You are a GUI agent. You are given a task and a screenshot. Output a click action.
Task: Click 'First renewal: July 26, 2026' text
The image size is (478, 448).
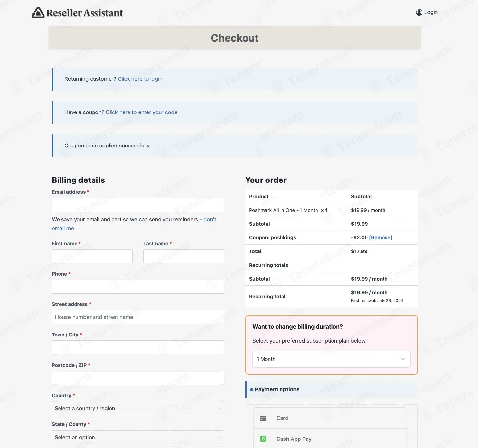[377, 301]
